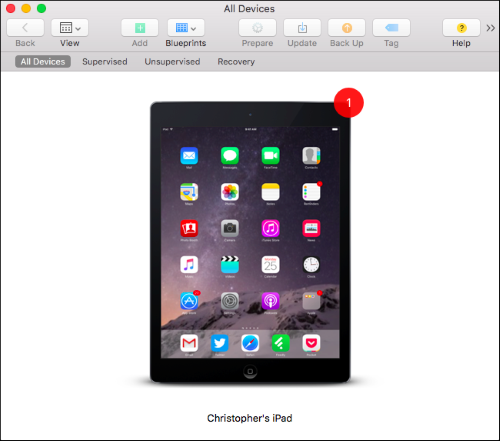Click the Blueprints grid icon
The image size is (500, 441).
[182, 28]
